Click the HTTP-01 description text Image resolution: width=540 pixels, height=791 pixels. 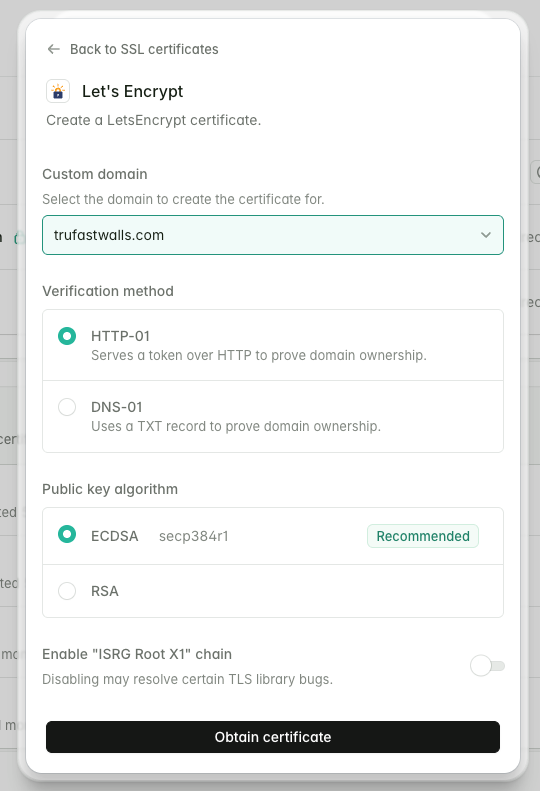click(259, 355)
